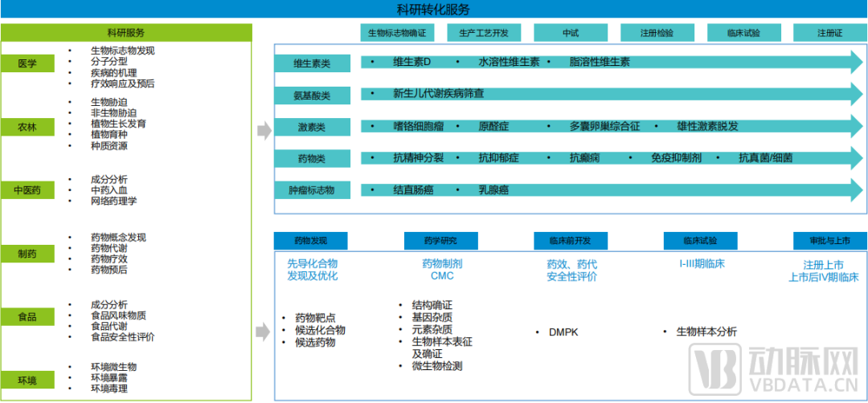868x403 pixels.
Task: Select the 生产工艺开发 stage box
Action: tap(484, 33)
